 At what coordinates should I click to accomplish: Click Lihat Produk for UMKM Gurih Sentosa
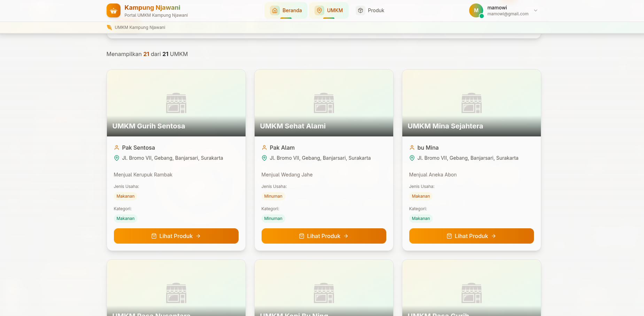coord(176,236)
